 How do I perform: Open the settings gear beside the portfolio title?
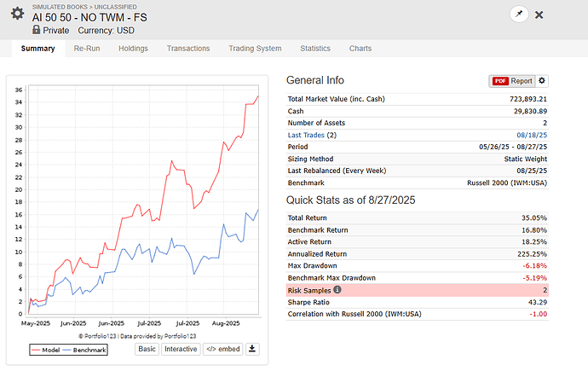tap(17, 14)
